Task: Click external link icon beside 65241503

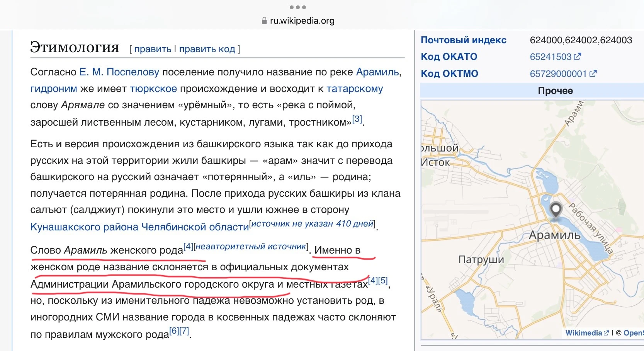Action: pos(577,56)
